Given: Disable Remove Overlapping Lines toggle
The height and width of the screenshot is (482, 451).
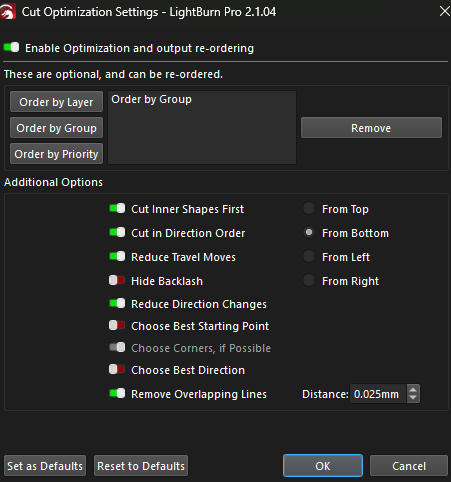Looking at the screenshot, I should point(117,394).
